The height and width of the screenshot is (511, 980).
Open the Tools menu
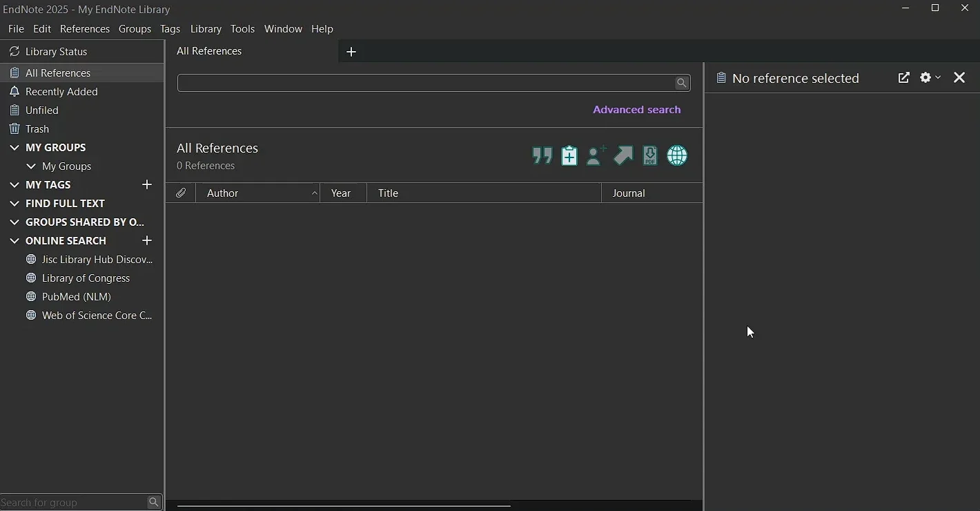pos(243,29)
